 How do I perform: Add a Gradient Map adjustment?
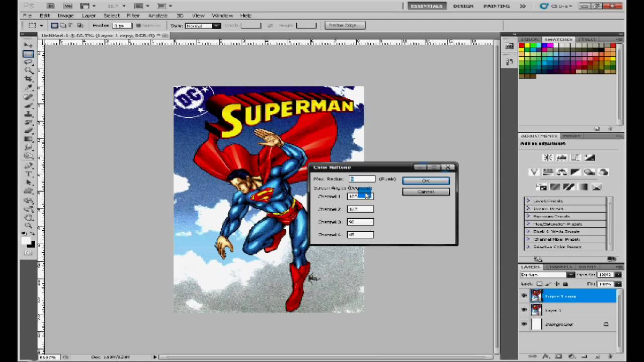583,187
